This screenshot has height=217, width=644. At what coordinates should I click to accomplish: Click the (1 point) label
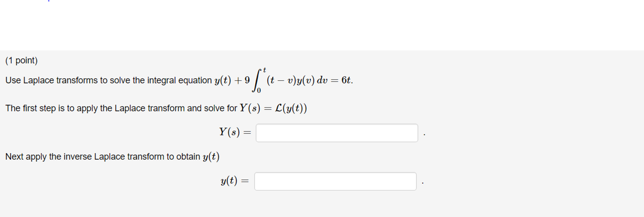[x=21, y=61]
